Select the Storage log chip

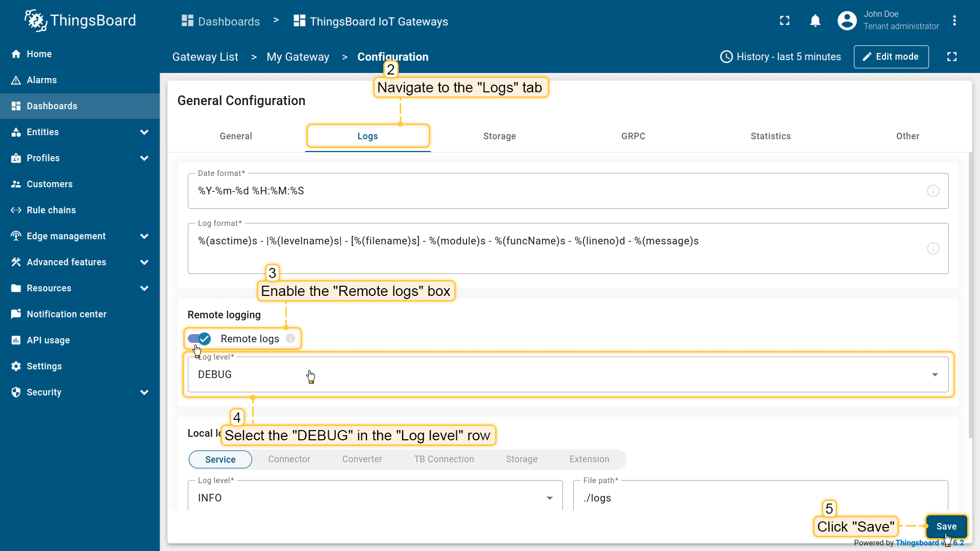(522, 459)
